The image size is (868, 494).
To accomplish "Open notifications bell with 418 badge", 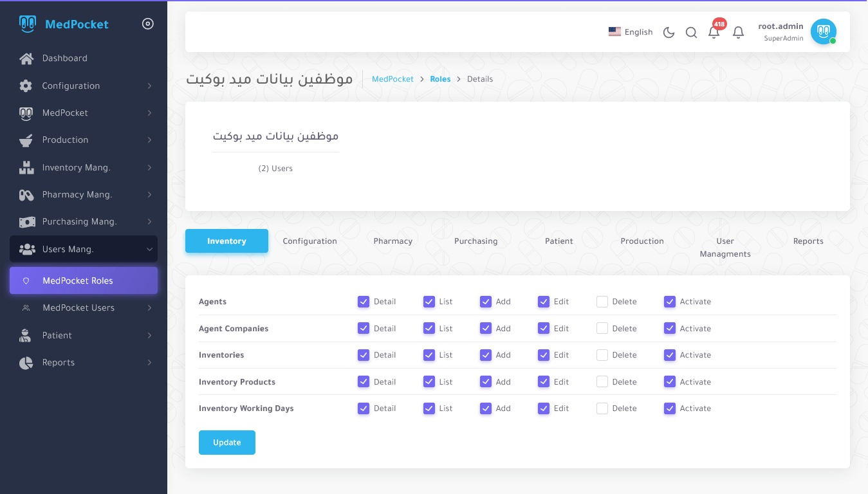I will 714,32.
